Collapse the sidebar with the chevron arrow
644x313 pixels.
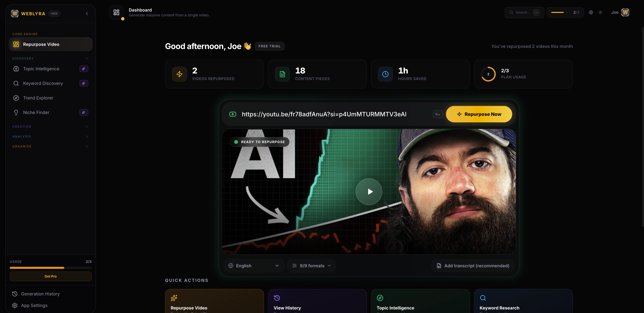coord(87,14)
